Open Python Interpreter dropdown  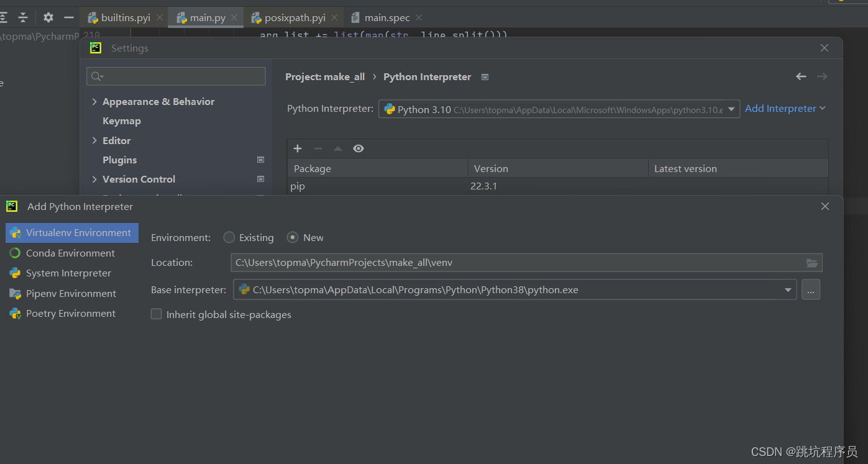point(559,109)
